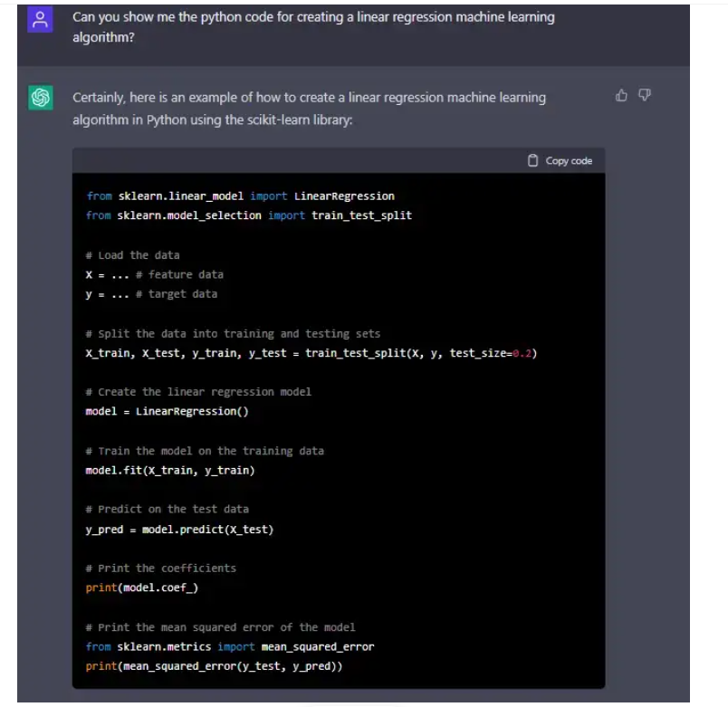Select the clipboard icon next to Copy code

pyautogui.click(x=534, y=160)
